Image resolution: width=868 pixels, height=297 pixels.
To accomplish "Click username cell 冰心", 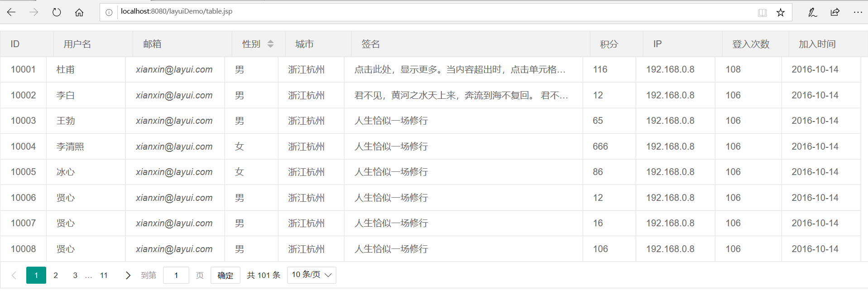I will [86, 172].
